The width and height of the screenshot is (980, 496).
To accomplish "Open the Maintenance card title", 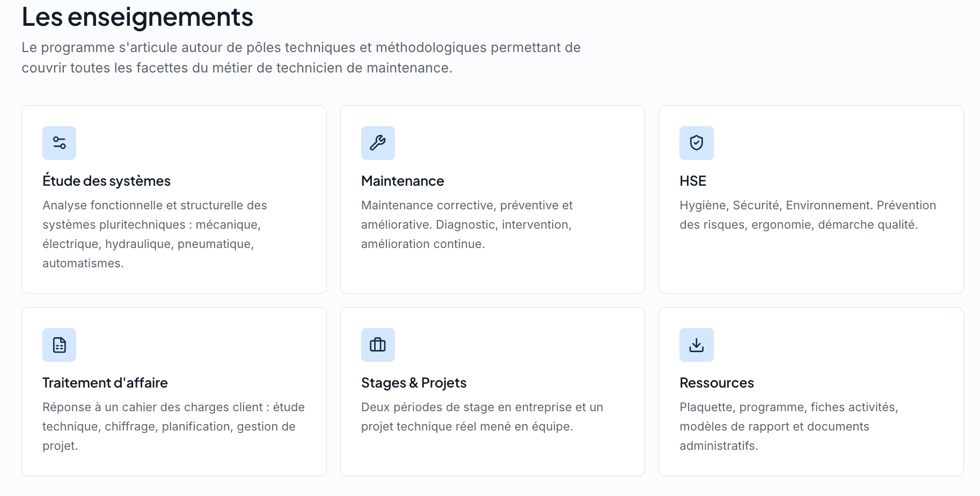I will 403,181.
